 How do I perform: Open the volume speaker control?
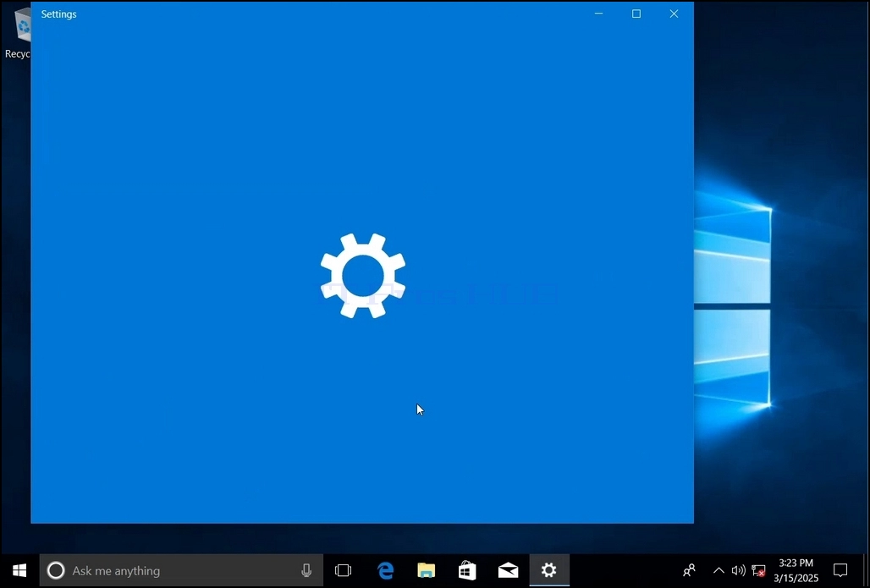click(738, 570)
